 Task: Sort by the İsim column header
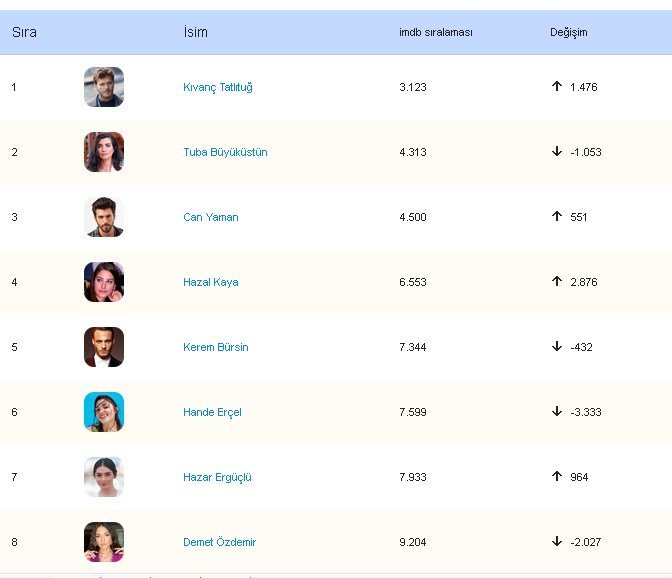click(x=196, y=32)
